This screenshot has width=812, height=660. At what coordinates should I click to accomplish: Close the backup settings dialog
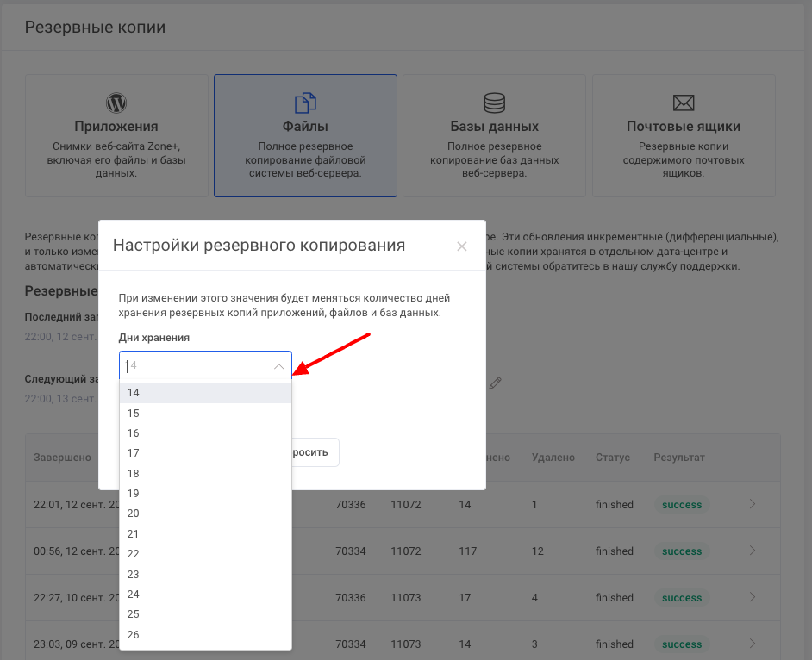click(462, 246)
